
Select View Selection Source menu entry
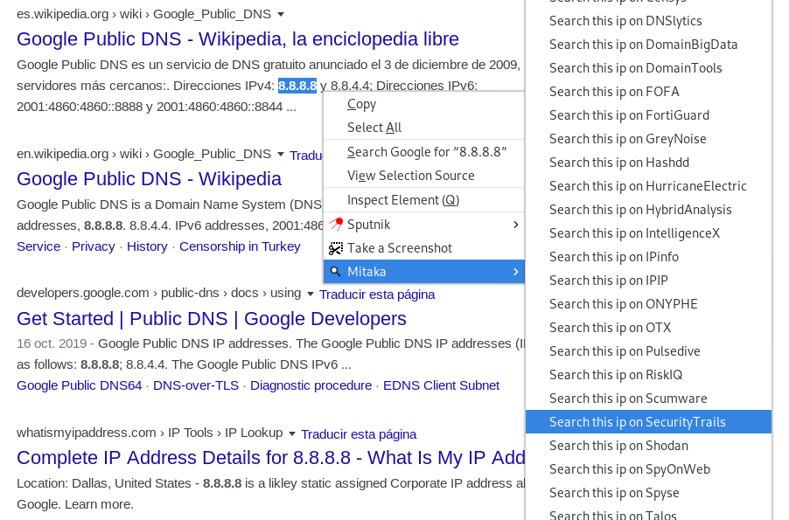tap(424, 175)
